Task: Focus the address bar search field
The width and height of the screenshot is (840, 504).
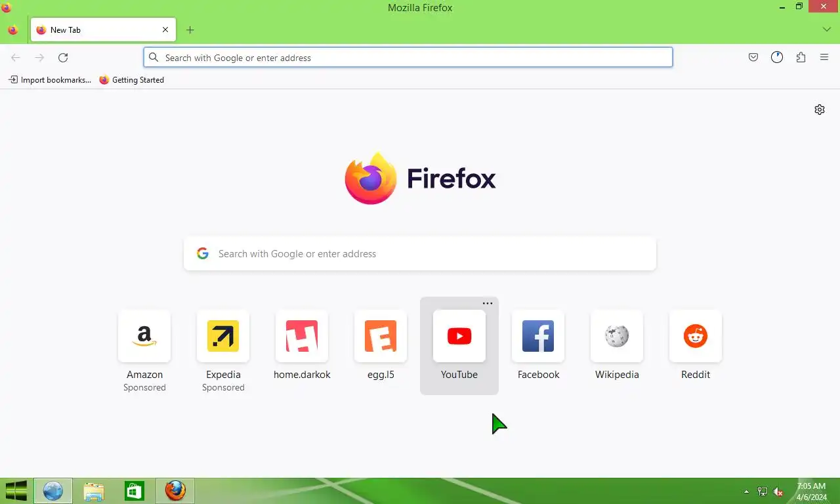Action: [x=408, y=58]
